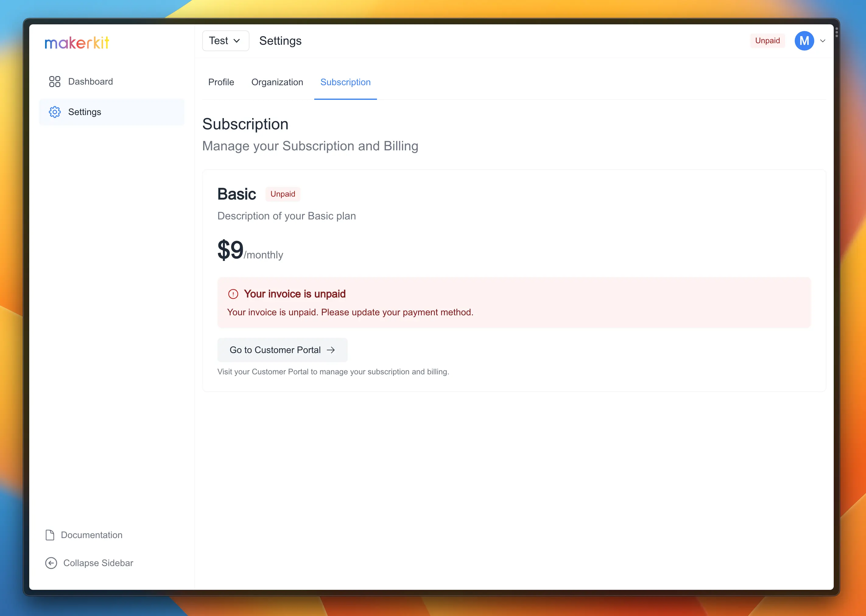Click the alert icon in unpaid invoice banner
Screen dimensions: 866x616
(233, 294)
